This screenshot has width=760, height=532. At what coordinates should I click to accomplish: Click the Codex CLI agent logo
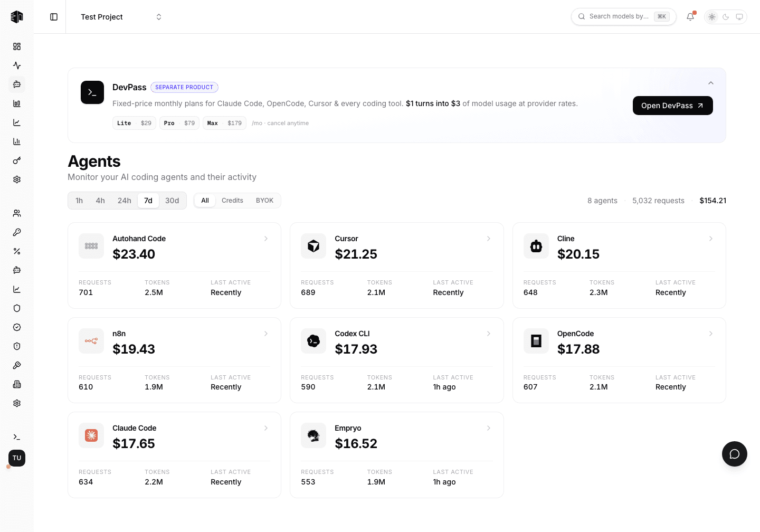(313, 341)
